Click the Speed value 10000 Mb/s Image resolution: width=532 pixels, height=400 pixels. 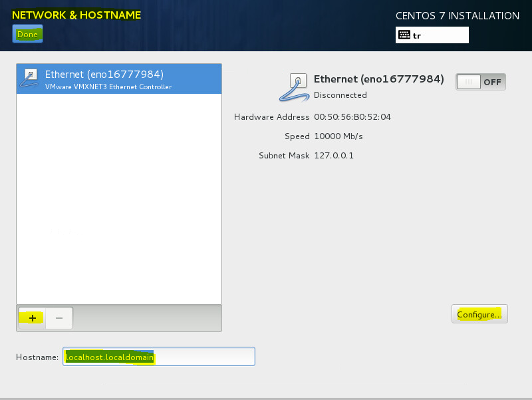pyautogui.click(x=338, y=136)
